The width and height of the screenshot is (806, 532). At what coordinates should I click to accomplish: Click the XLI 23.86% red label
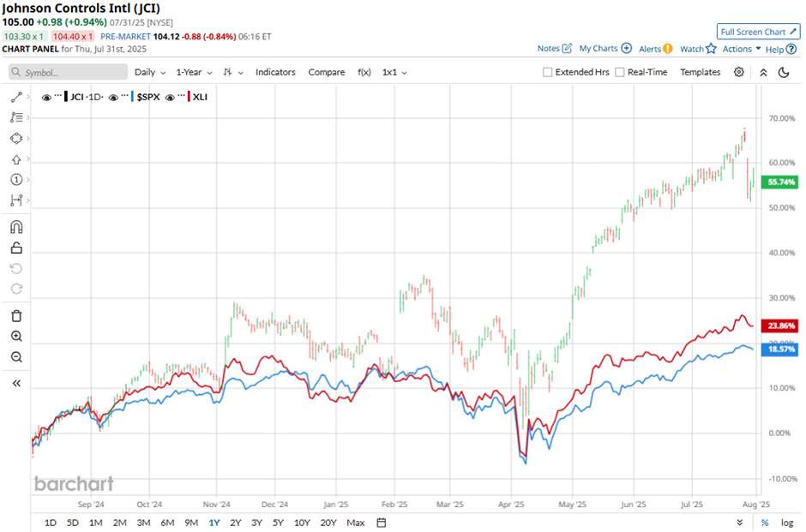[x=779, y=326]
